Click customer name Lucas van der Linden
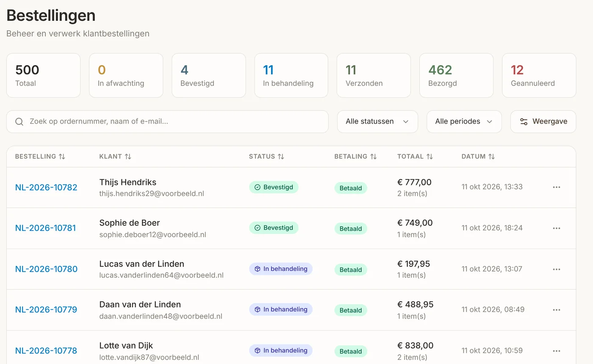 point(142,264)
